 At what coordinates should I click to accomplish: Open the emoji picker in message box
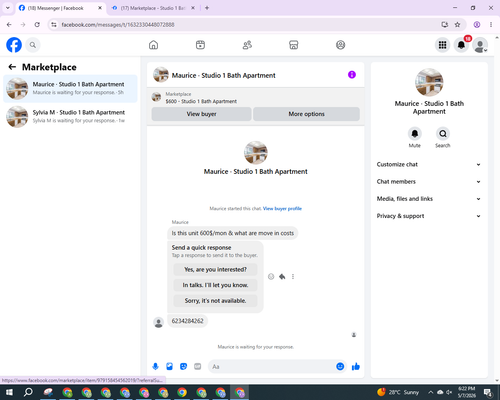(340, 367)
